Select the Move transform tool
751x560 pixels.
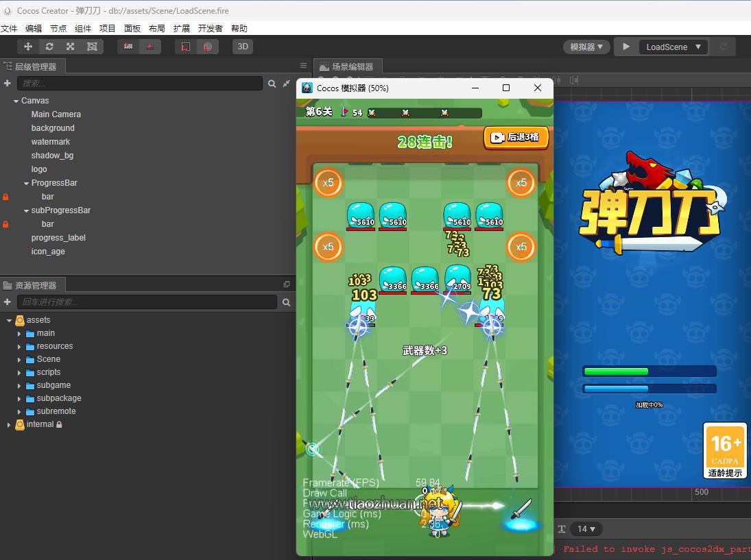pyautogui.click(x=28, y=47)
